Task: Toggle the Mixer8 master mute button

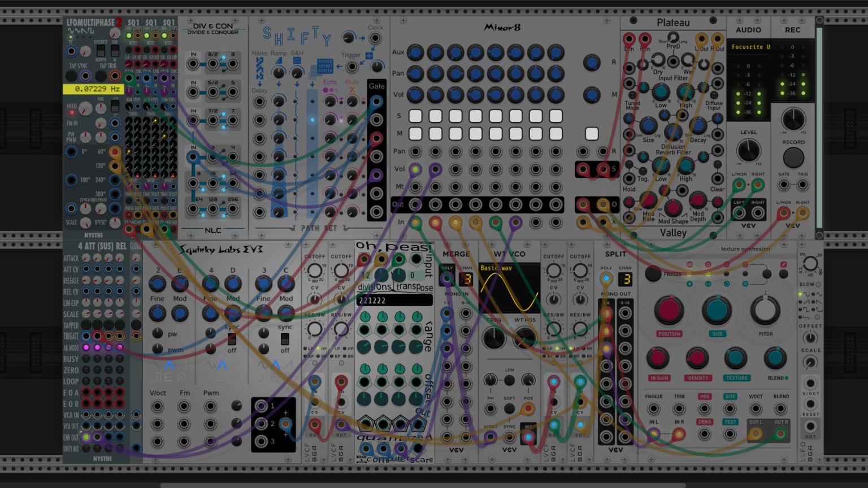Action: coord(592,134)
